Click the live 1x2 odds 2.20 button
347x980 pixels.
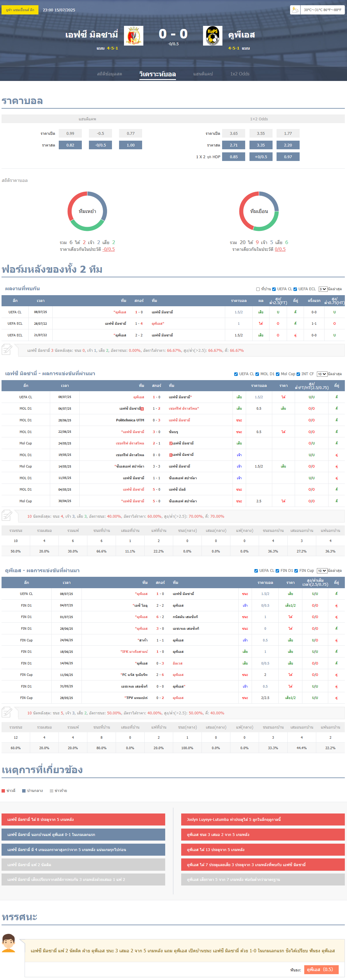(288, 145)
